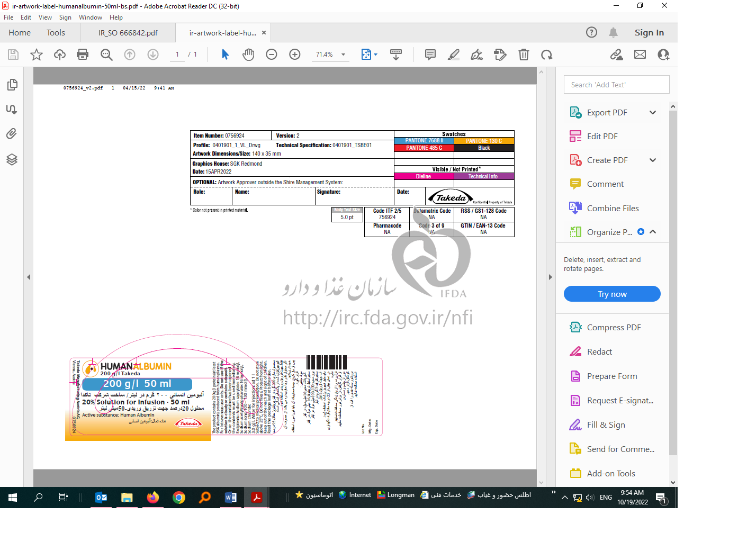Click the scrolling mode keyboard icon
This screenshot has height=542, width=756.
tap(396, 55)
